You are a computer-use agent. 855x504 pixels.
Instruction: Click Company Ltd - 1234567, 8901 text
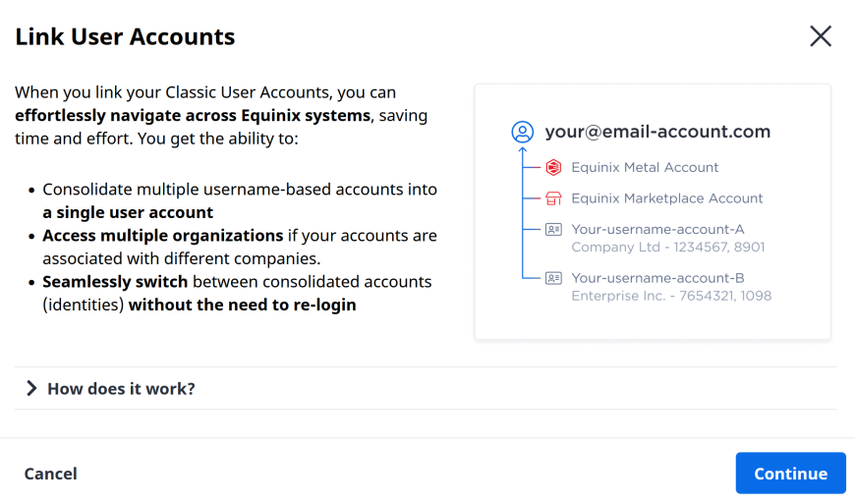coord(668,248)
